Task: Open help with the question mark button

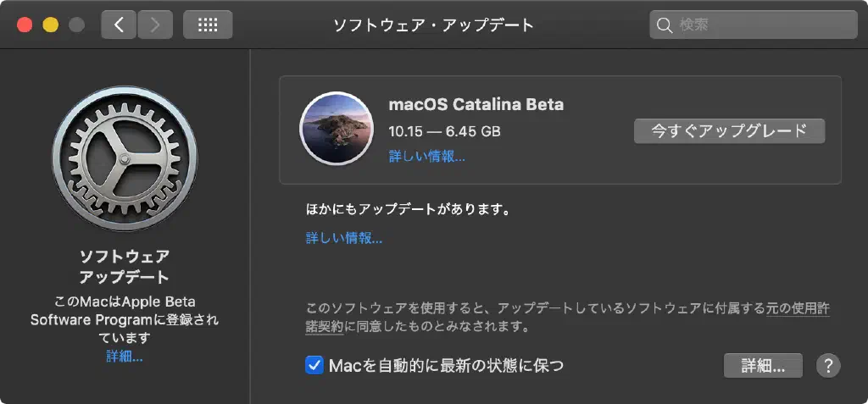Action: pyautogui.click(x=828, y=366)
